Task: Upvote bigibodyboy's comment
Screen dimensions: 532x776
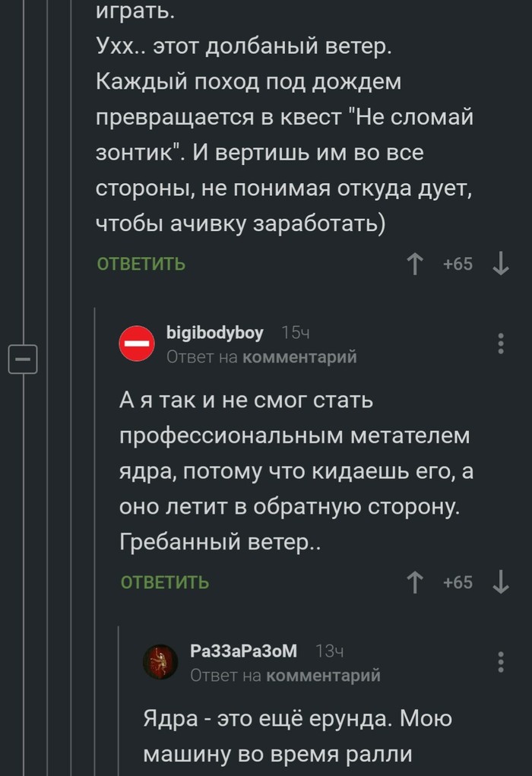Action: click(x=415, y=583)
